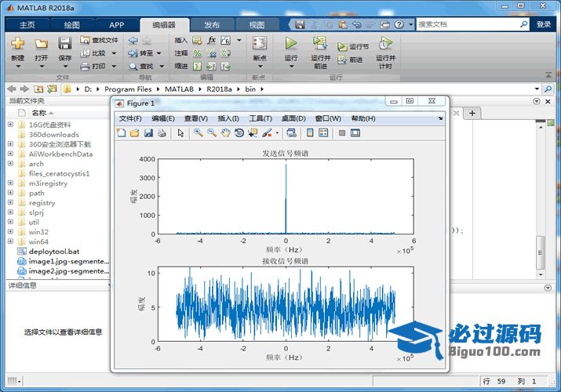Click the Login (登录) button
Screen dimensions: 561x392
click(x=544, y=24)
